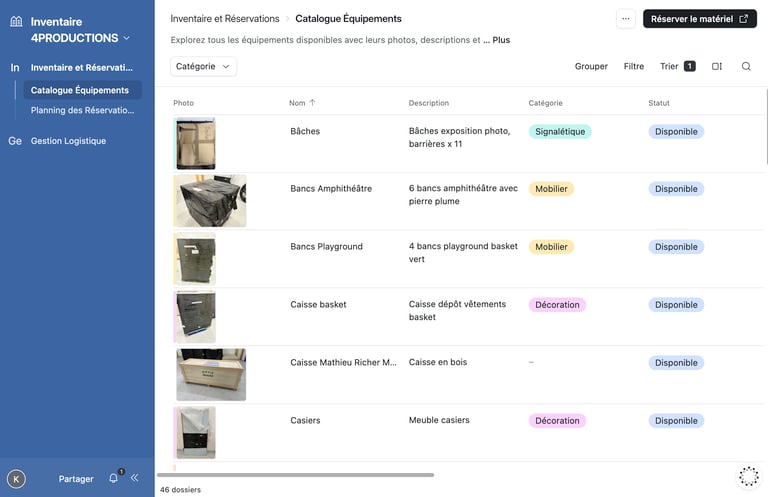Sort by the Nom column header

click(x=302, y=103)
